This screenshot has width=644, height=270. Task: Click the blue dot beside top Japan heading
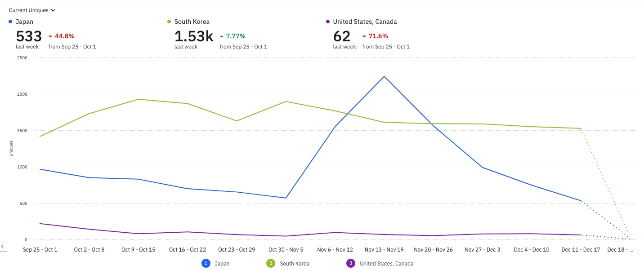(x=10, y=22)
